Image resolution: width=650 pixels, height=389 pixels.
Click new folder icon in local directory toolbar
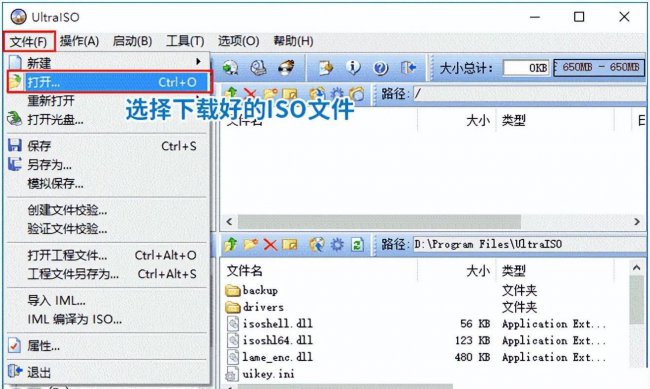click(x=251, y=245)
